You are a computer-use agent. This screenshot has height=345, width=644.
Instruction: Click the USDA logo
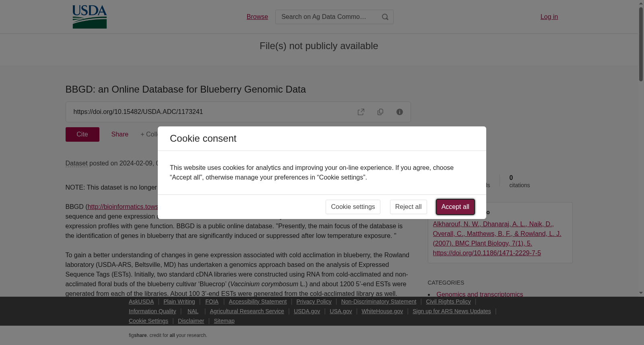coord(89,17)
